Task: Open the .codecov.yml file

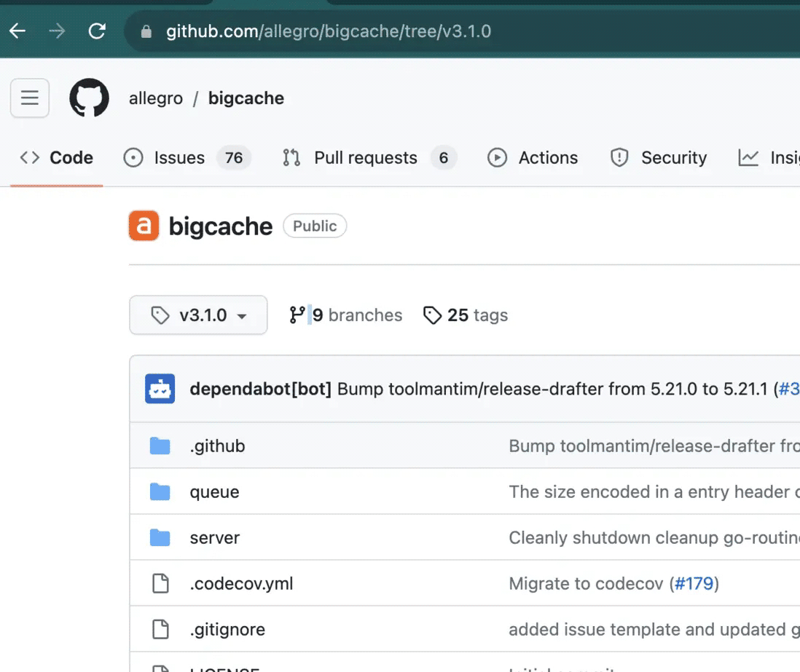Action: 241,584
